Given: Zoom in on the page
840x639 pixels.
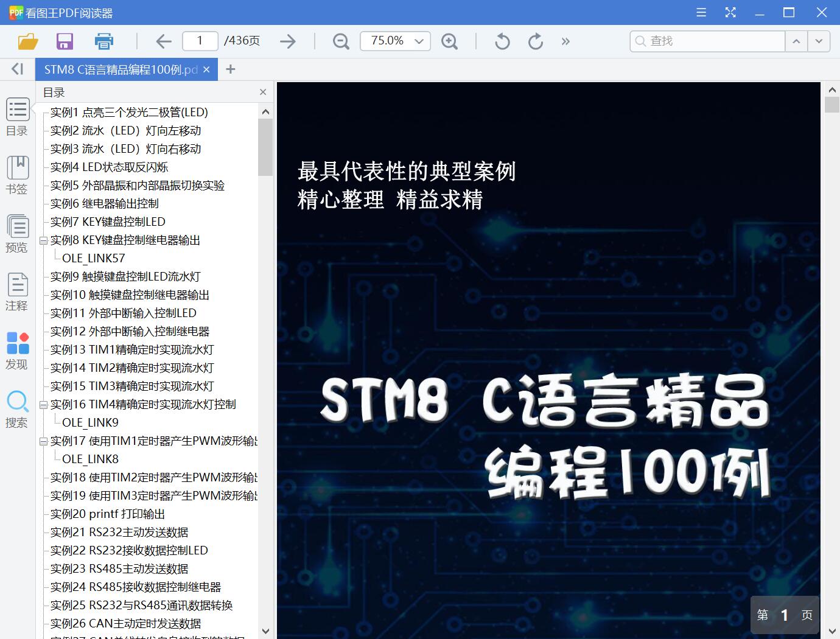Looking at the screenshot, I should [450, 41].
